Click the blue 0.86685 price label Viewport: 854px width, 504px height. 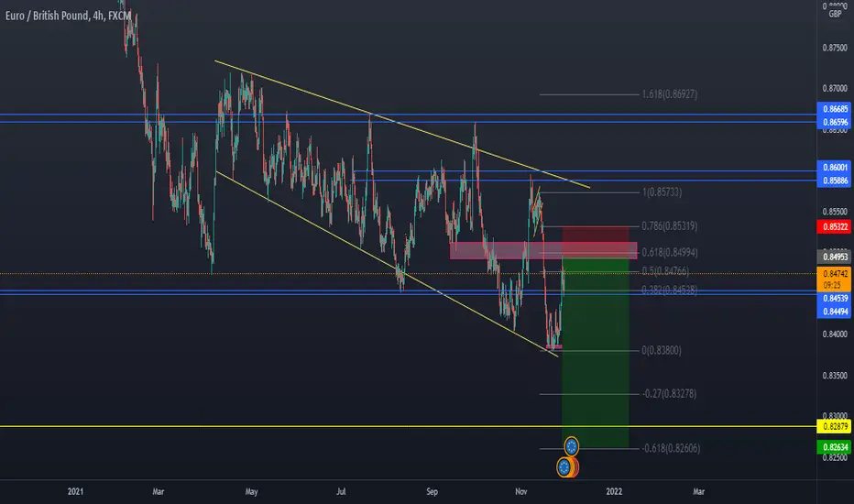coord(835,109)
